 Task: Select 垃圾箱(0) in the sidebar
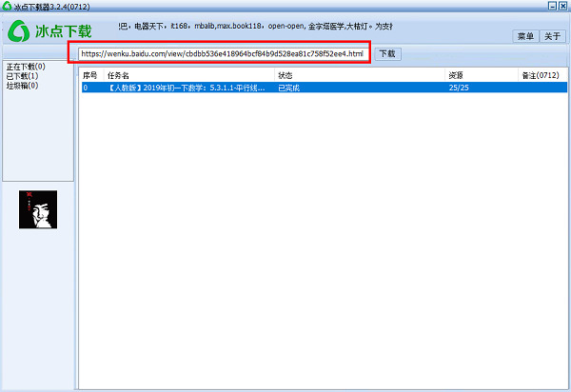pos(22,86)
